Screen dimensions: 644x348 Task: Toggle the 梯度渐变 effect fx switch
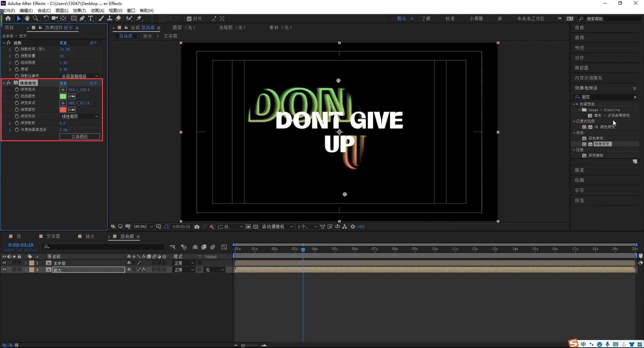[9, 83]
